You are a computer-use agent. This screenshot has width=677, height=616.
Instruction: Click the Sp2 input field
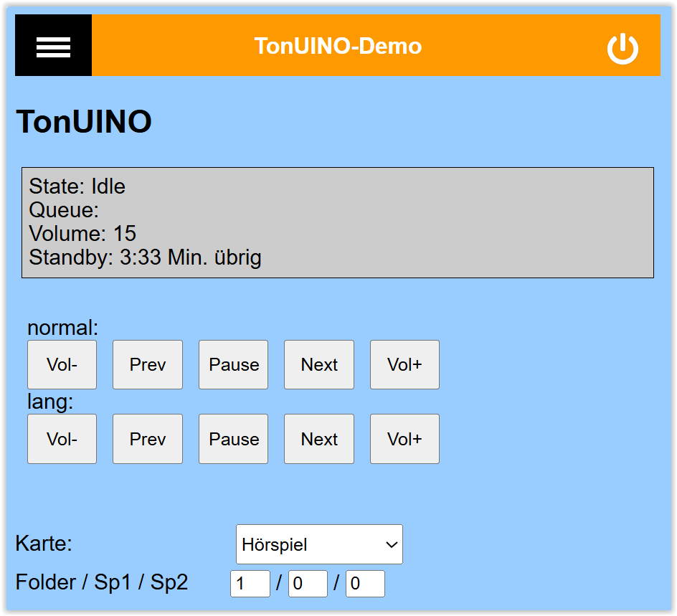coord(365,584)
